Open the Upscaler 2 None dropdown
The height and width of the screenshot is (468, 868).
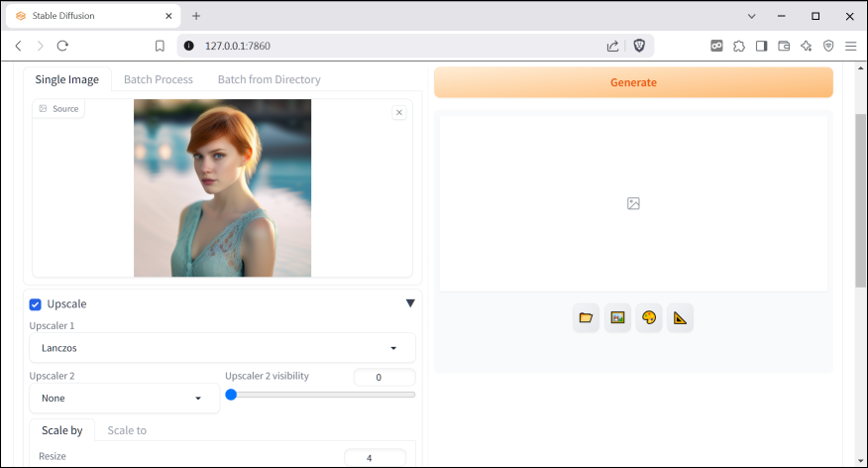coord(124,398)
